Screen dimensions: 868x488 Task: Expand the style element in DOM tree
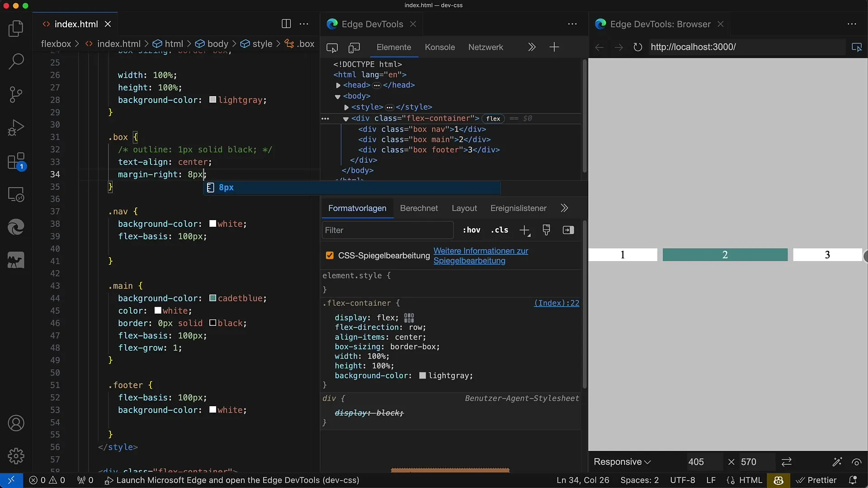(346, 107)
